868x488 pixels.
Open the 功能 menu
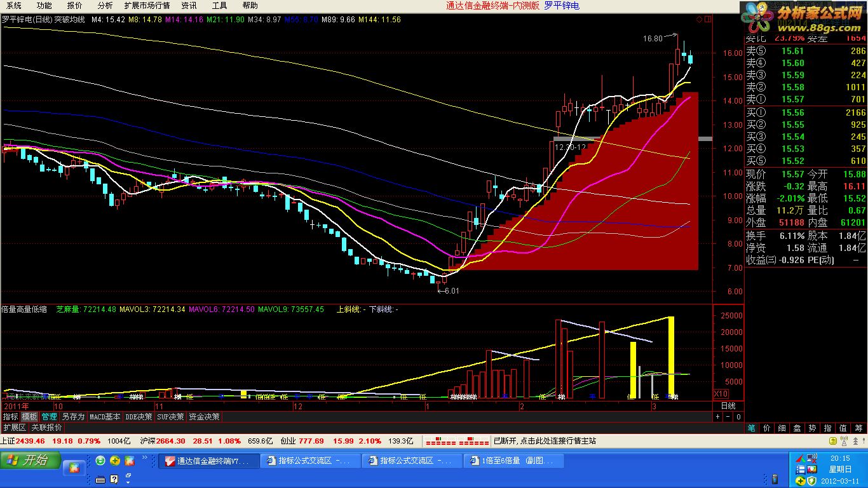pyautogui.click(x=44, y=6)
